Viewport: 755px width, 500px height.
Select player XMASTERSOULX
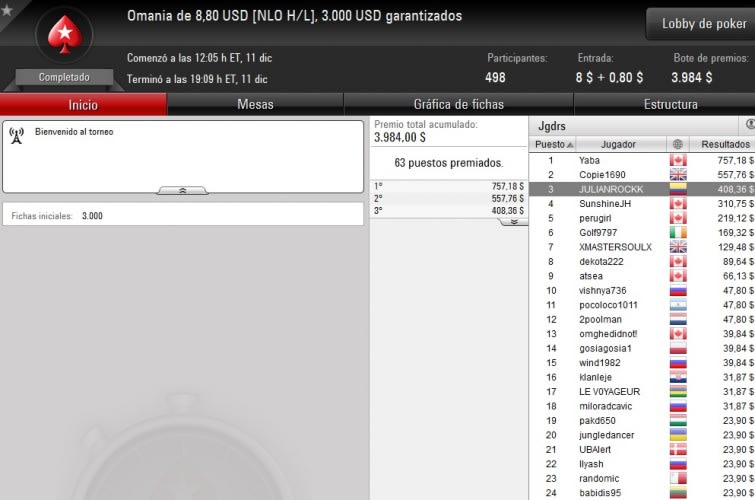pyautogui.click(x=642, y=247)
